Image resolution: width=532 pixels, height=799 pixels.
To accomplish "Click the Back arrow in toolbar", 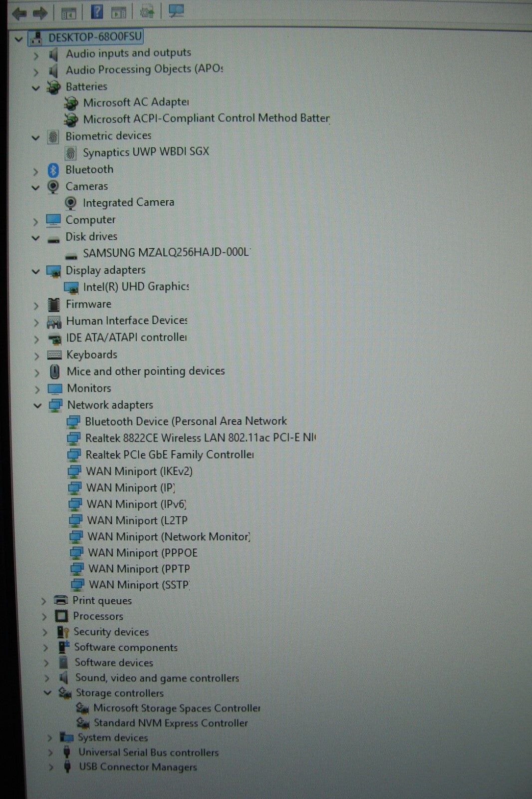I will tap(19, 13).
